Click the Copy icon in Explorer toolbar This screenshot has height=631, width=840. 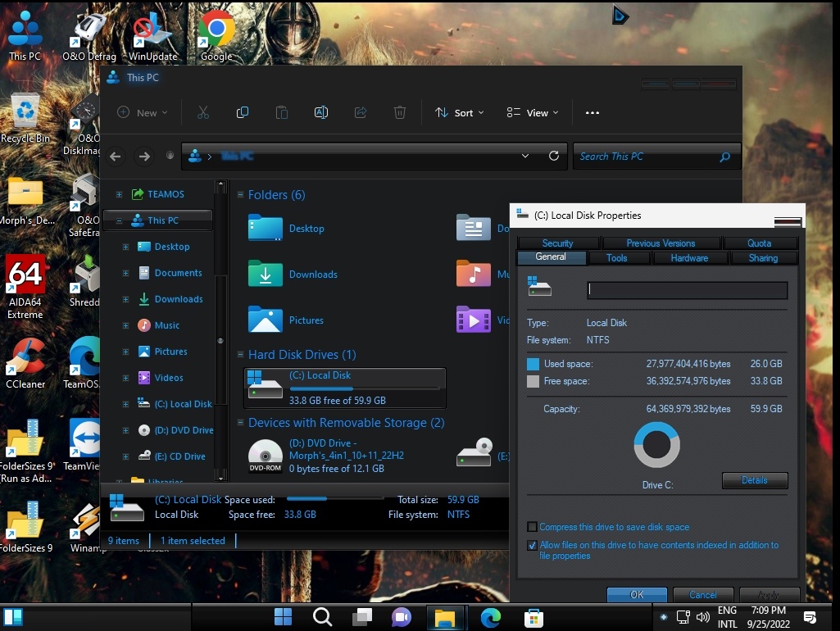[x=243, y=112]
